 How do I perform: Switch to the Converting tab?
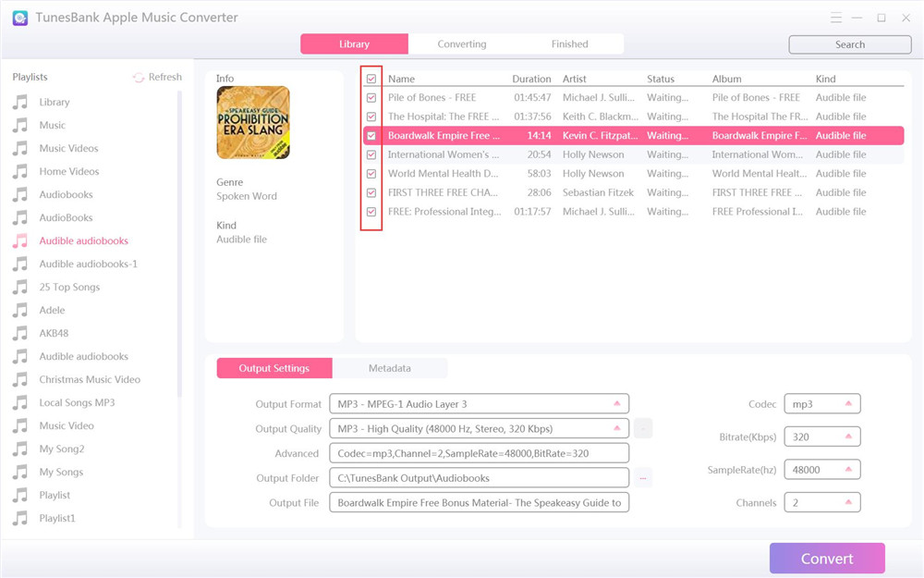(x=462, y=44)
